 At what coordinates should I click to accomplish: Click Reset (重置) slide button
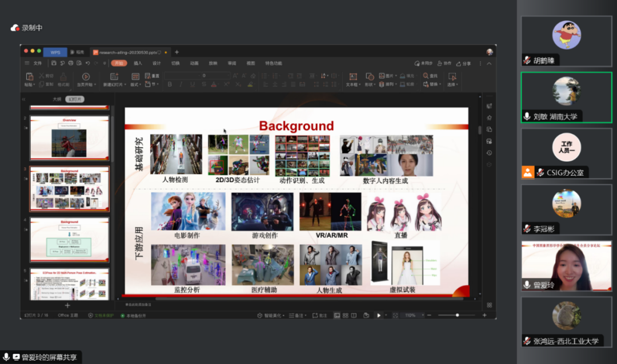pos(152,76)
